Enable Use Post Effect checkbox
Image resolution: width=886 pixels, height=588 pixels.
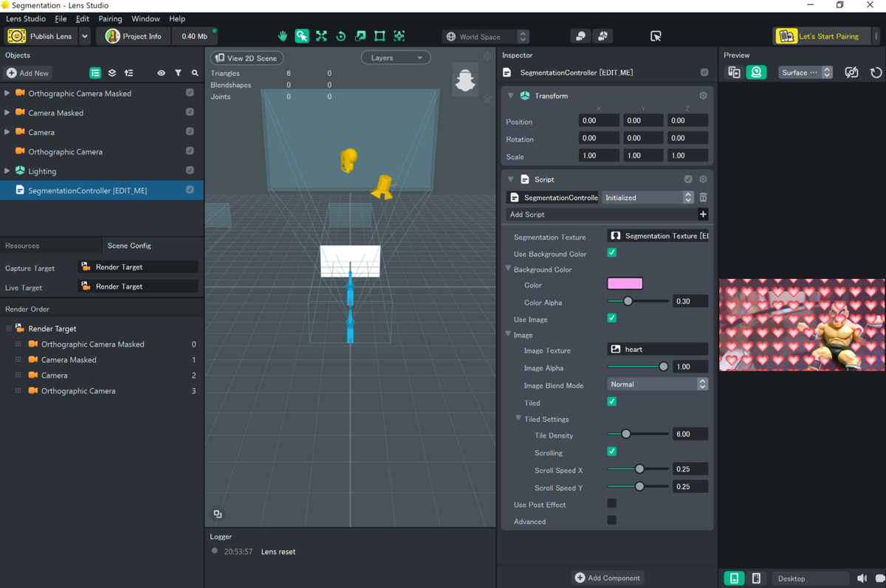611,504
